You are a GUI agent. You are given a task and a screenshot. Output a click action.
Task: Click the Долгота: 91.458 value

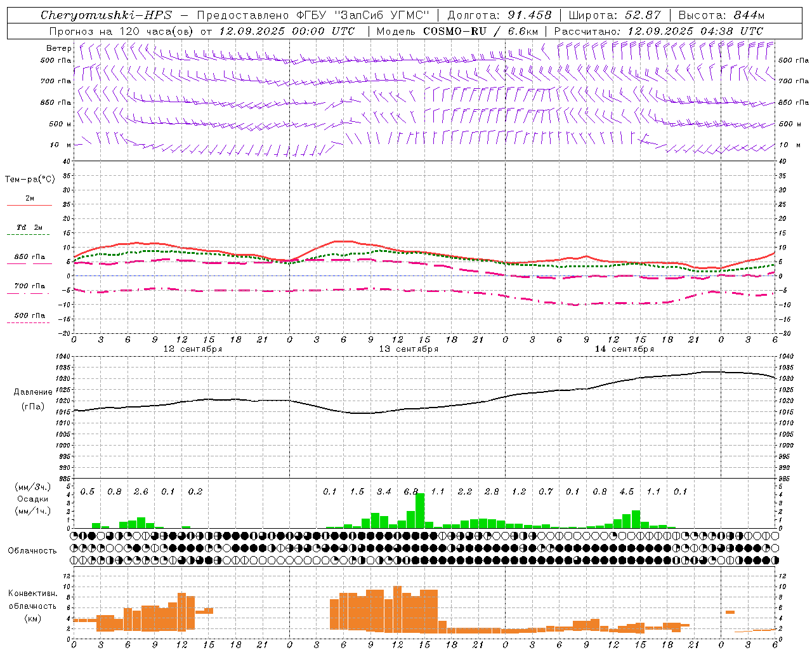point(499,15)
